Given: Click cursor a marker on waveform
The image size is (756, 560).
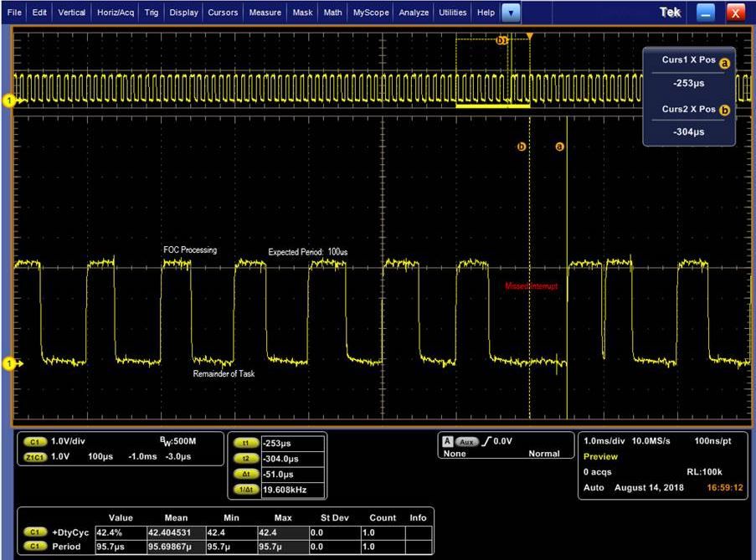Looking at the screenshot, I should tap(559, 146).
